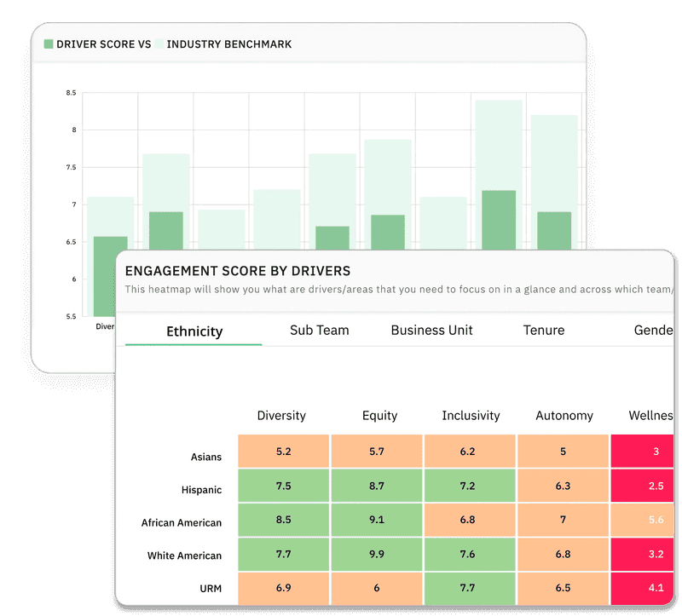The width and height of the screenshot is (682, 616).
Task: Click the Engagement Score by Drivers heading
Action: [x=238, y=271]
